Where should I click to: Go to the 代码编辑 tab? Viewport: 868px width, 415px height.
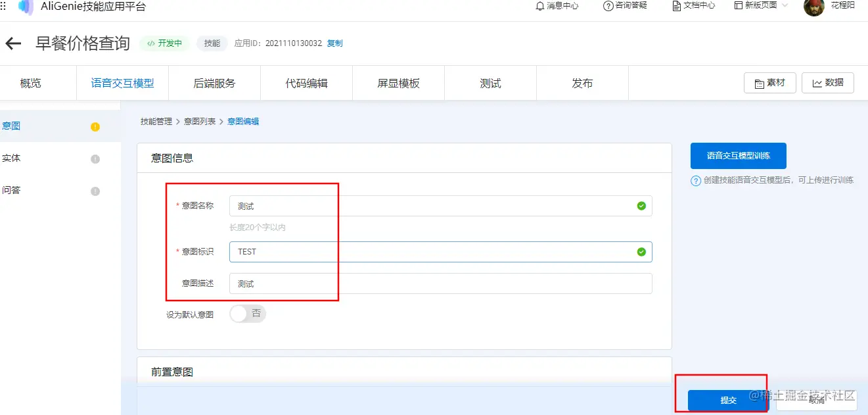tap(307, 83)
